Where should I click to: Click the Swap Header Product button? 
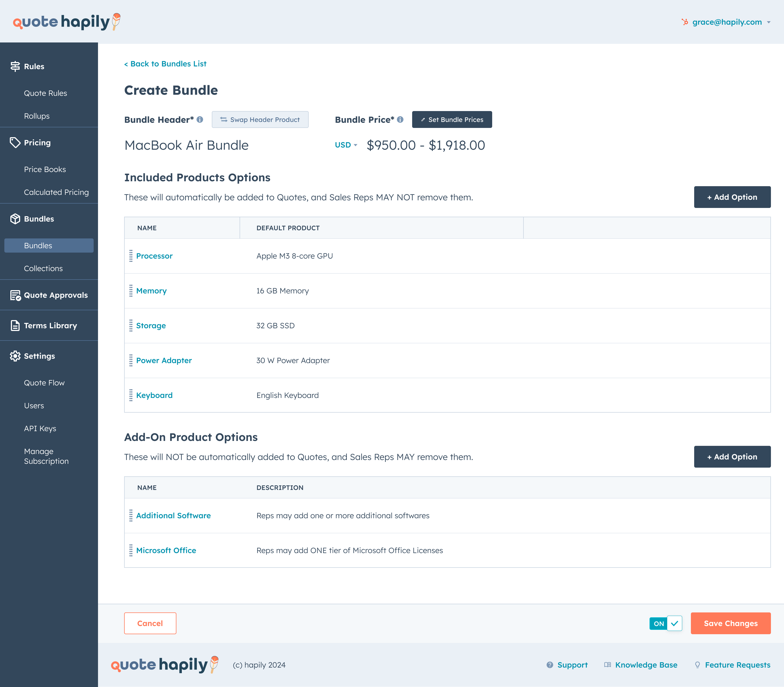coord(260,119)
